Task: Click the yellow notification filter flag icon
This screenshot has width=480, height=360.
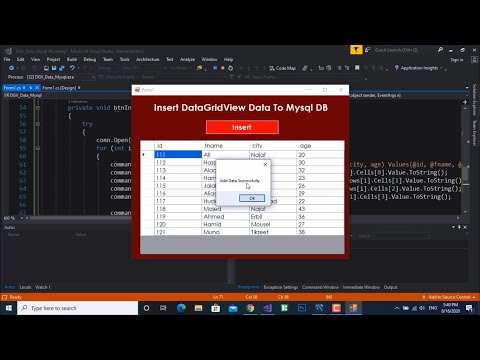Action: [356, 50]
